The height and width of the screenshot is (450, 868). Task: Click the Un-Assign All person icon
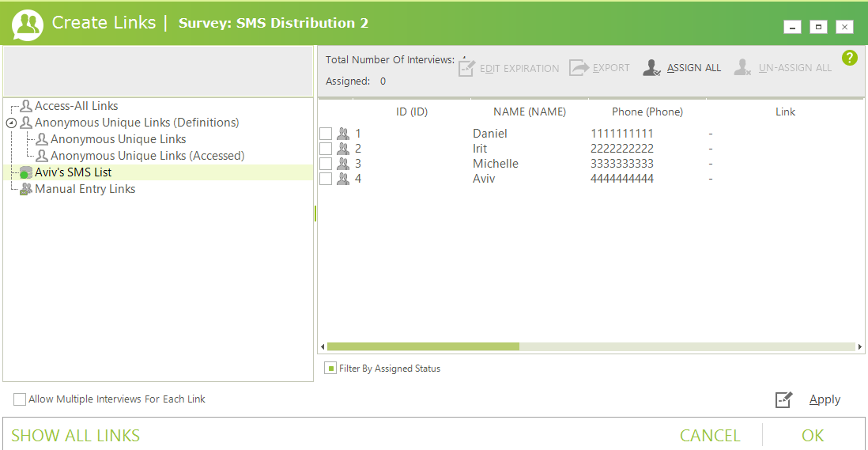point(742,68)
